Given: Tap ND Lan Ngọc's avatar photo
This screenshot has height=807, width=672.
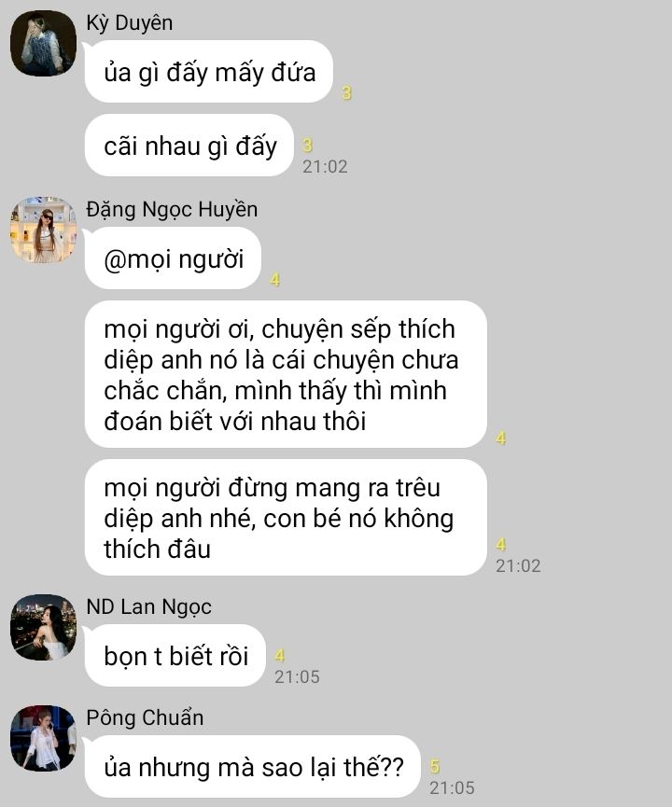Looking at the screenshot, I should tap(43, 627).
